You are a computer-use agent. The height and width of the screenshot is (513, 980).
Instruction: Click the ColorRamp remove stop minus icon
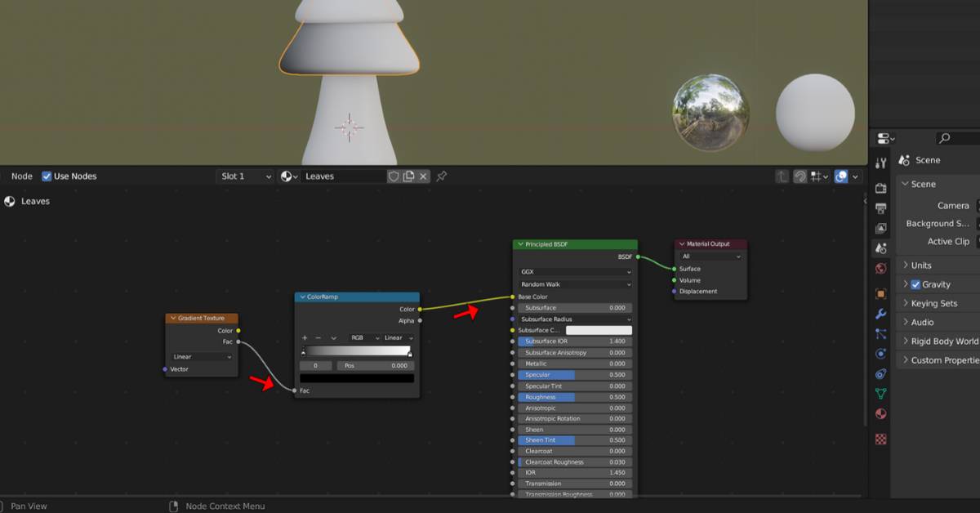click(318, 337)
